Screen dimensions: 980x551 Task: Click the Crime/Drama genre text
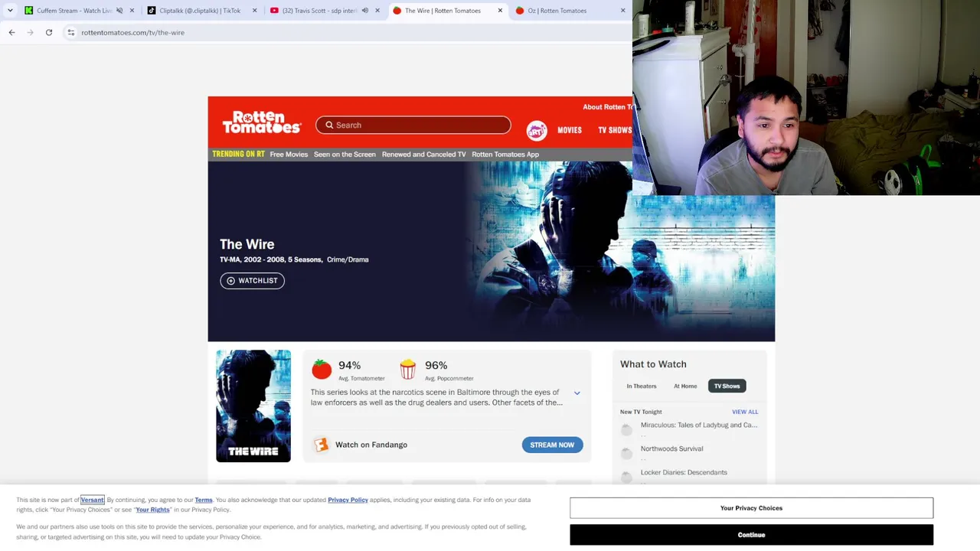pos(348,259)
